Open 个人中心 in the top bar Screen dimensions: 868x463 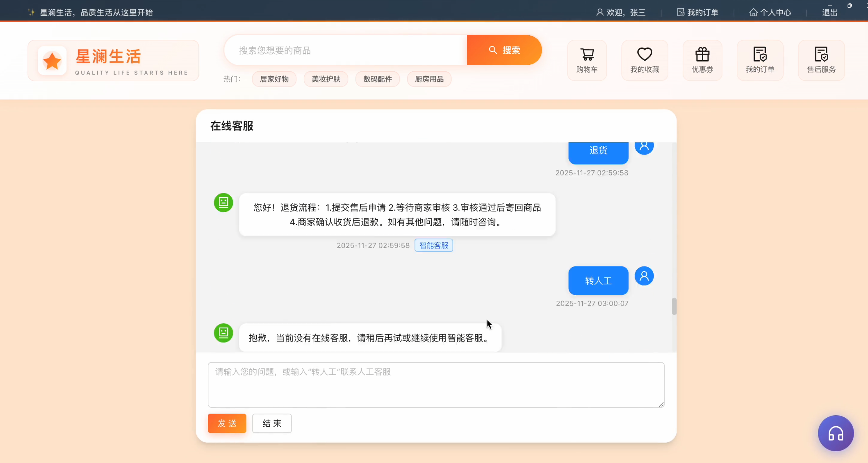click(770, 12)
